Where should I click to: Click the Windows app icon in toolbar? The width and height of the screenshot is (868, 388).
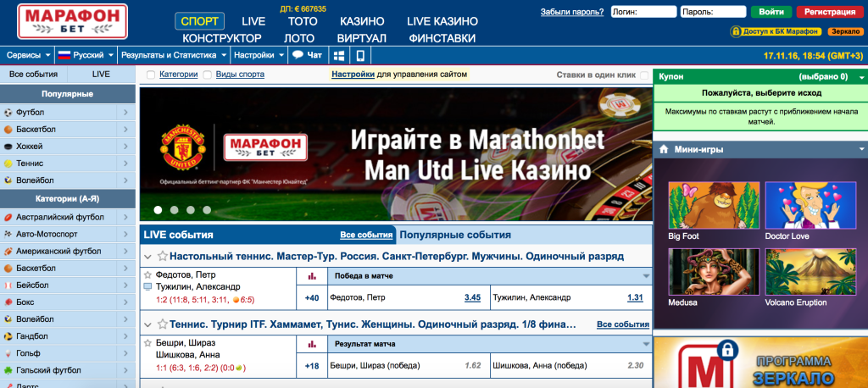(x=339, y=55)
